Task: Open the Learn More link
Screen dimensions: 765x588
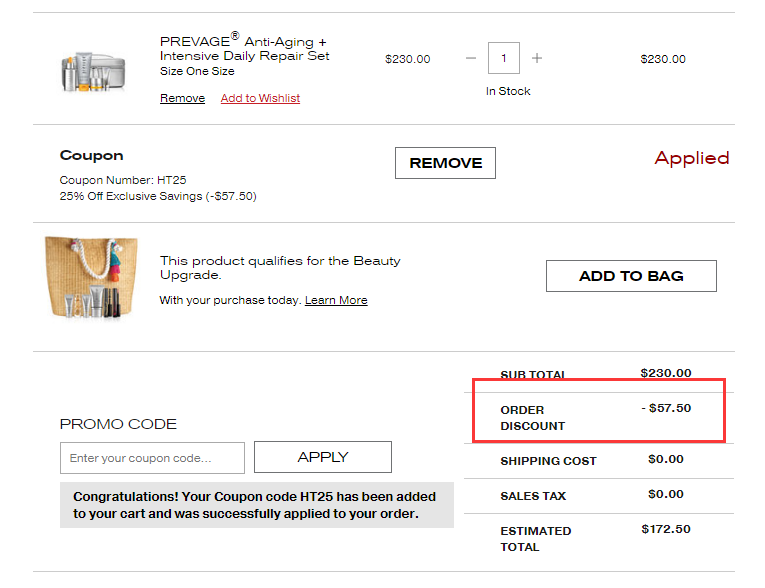Action: (x=336, y=300)
